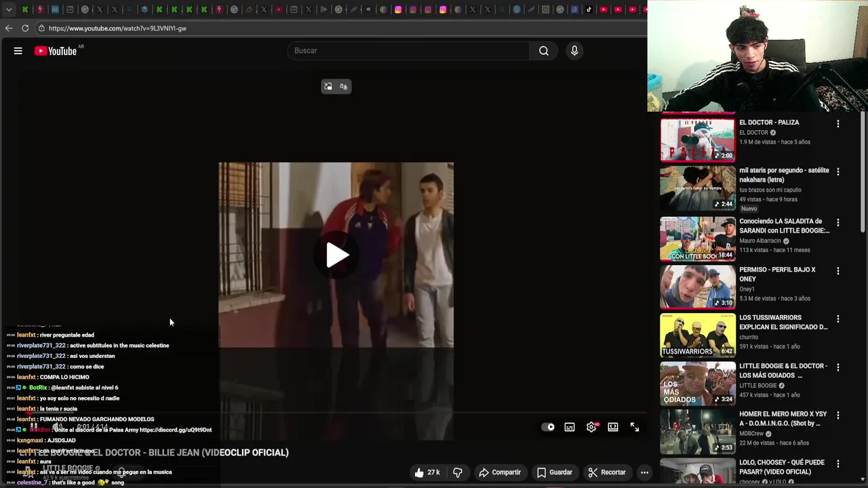This screenshot has width=868, height=488.
Task: Open options menu for EL DOCTOR - PALIZA
Action: pyautogui.click(x=838, y=123)
